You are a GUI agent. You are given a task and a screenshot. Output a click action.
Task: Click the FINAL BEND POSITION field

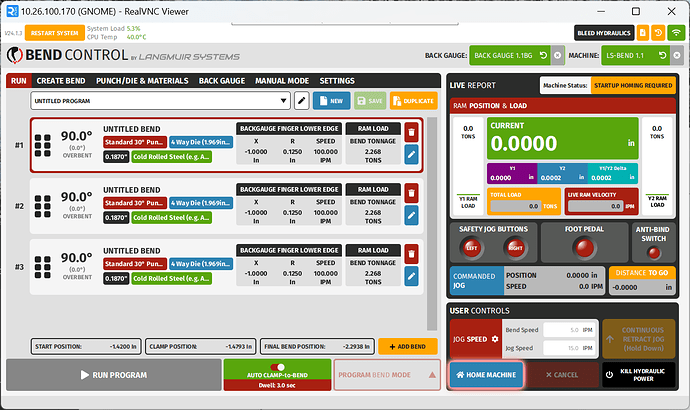[x=317, y=347]
